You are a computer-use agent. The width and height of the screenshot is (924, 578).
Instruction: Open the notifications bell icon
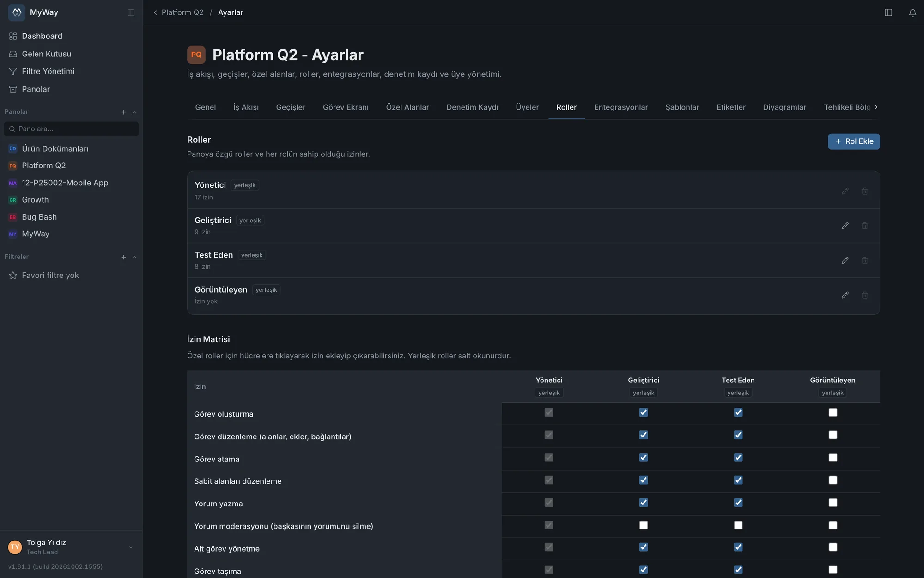[912, 12]
